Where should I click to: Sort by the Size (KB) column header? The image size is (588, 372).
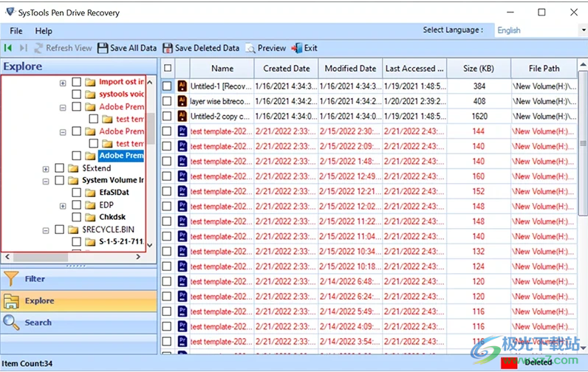[x=479, y=68]
